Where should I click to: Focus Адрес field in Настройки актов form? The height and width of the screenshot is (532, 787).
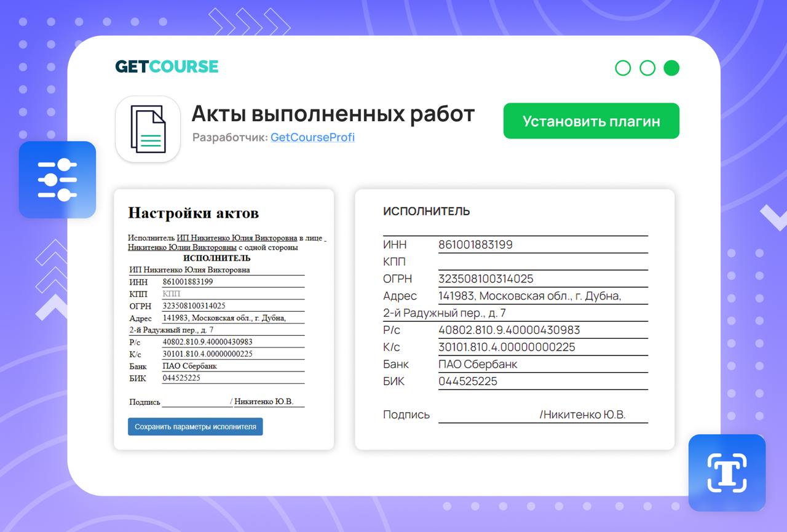pyautogui.click(x=233, y=318)
